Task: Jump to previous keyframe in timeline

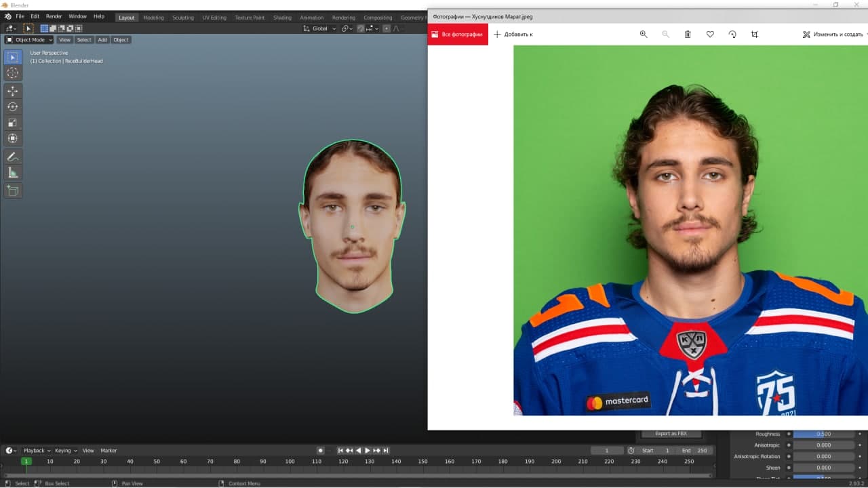Action: click(x=349, y=451)
